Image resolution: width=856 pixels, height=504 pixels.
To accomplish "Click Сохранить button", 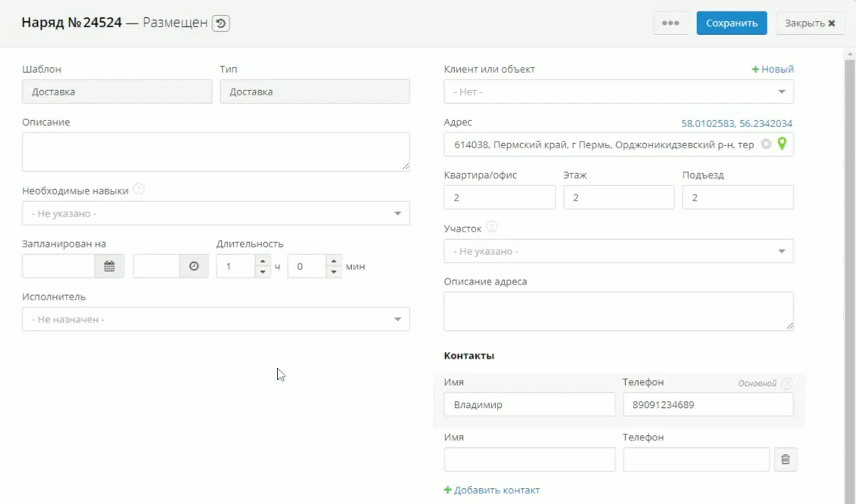I will coord(732,23).
